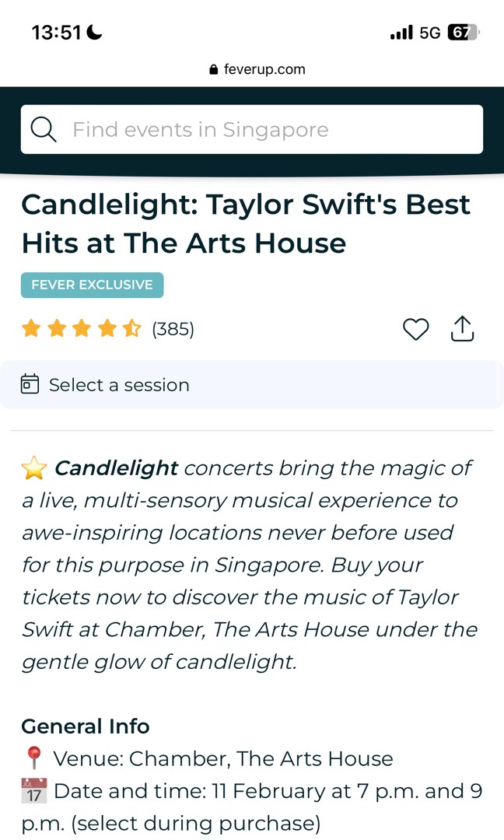
Task: Click the calendar icon beside Select a session
Action: pyautogui.click(x=30, y=384)
